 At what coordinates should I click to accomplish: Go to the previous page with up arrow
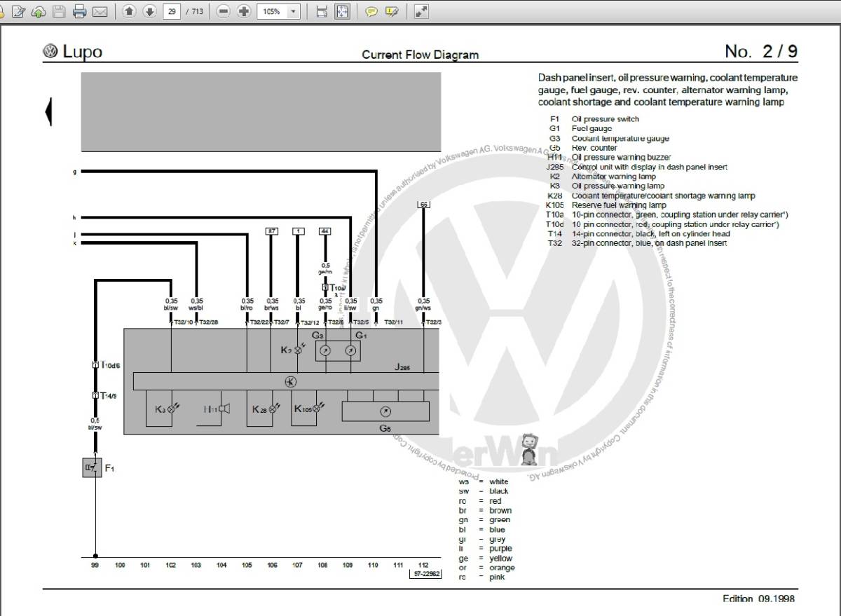tap(129, 11)
